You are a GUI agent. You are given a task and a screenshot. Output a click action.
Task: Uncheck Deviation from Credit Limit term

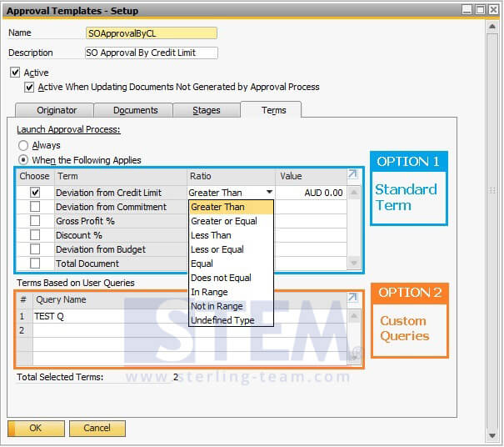35,193
